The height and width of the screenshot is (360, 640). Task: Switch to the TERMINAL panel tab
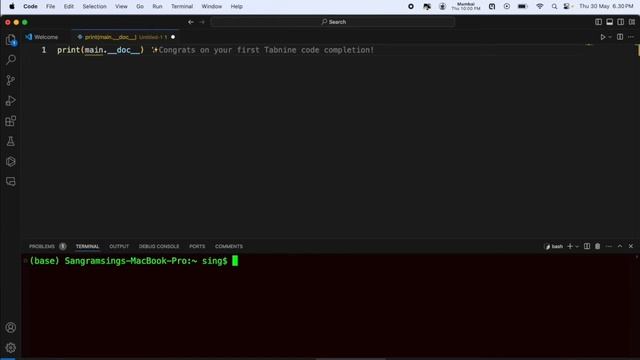[x=87, y=247]
